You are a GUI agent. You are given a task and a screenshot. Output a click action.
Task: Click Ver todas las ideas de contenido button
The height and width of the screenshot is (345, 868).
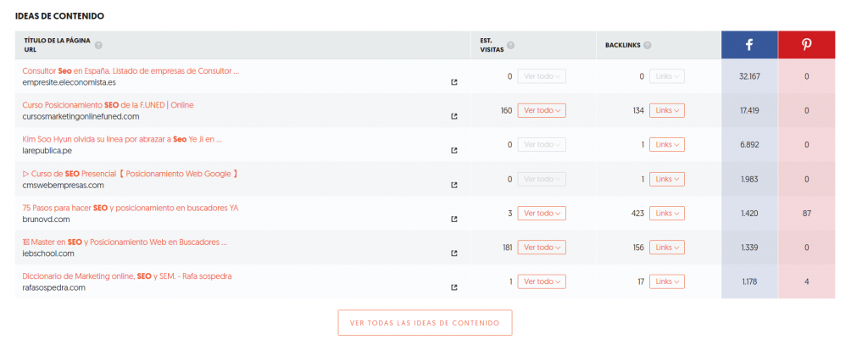point(425,323)
